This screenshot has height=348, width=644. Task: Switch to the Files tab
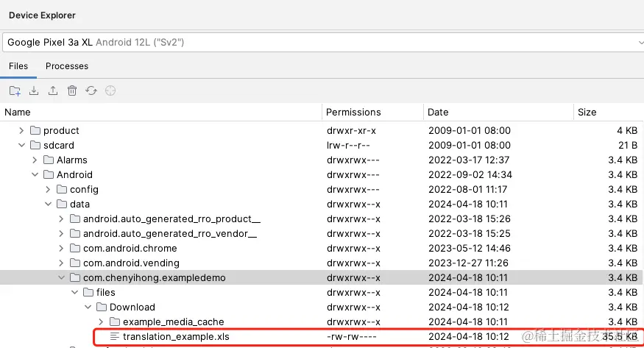click(x=18, y=66)
